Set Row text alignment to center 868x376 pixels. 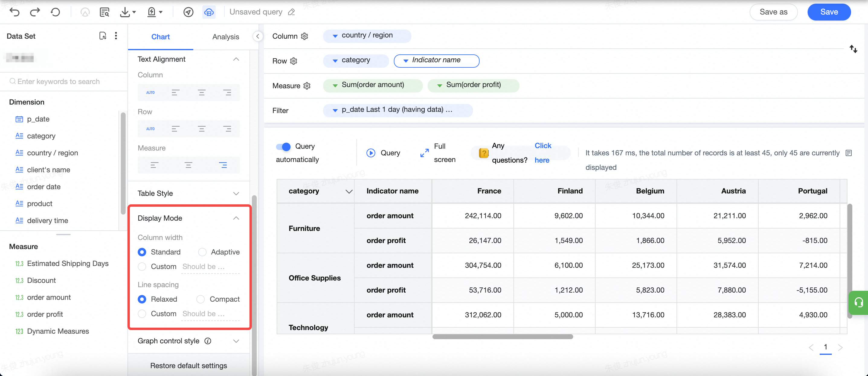[201, 129]
